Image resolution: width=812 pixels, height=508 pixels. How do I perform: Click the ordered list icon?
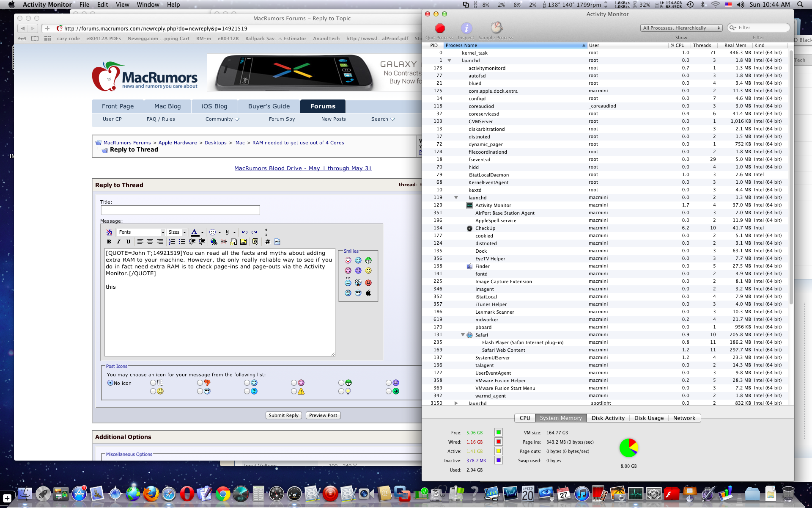click(172, 242)
